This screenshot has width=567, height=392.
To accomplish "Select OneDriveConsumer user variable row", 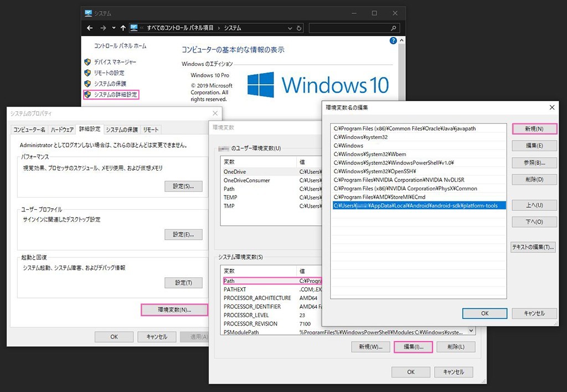I will click(x=271, y=180).
